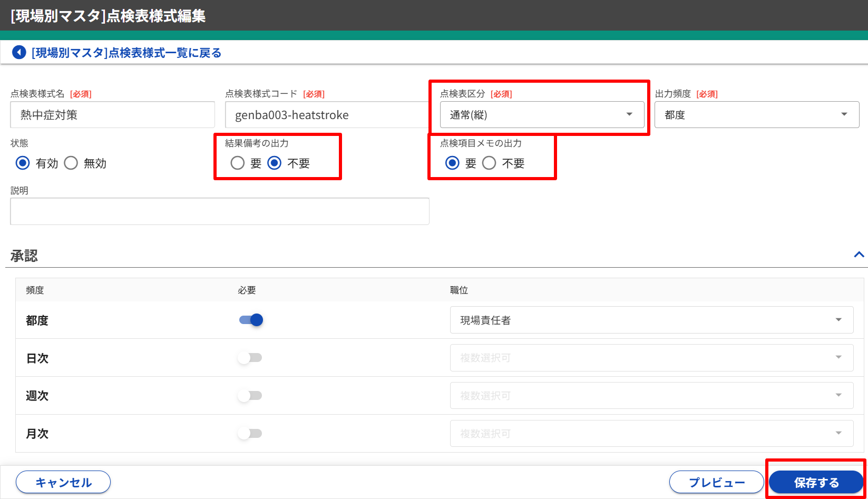This screenshot has height=499, width=868.
Task: Select 無効 radio button for 状態
Action: (x=71, y=163)
